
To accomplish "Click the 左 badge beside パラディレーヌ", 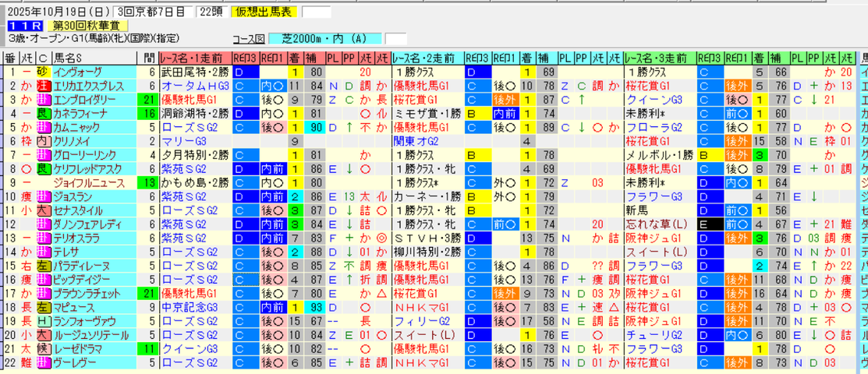I will tap(43, 266).
